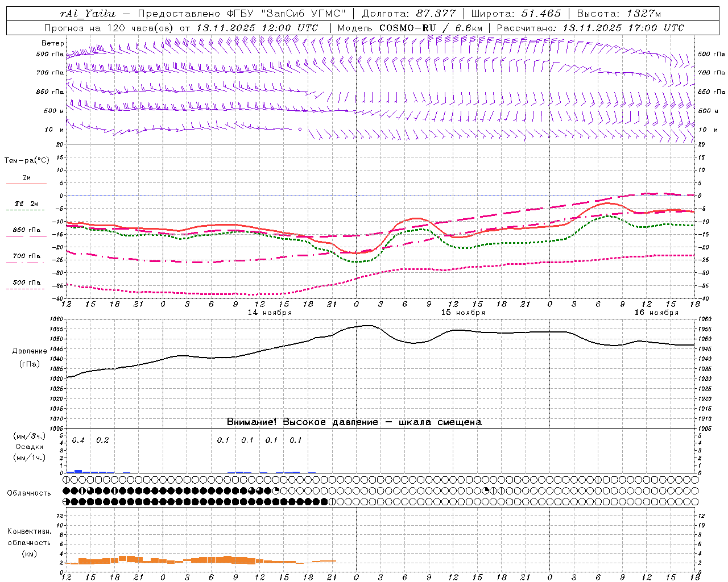Click the 14 ноября date label

pos(270,313)
